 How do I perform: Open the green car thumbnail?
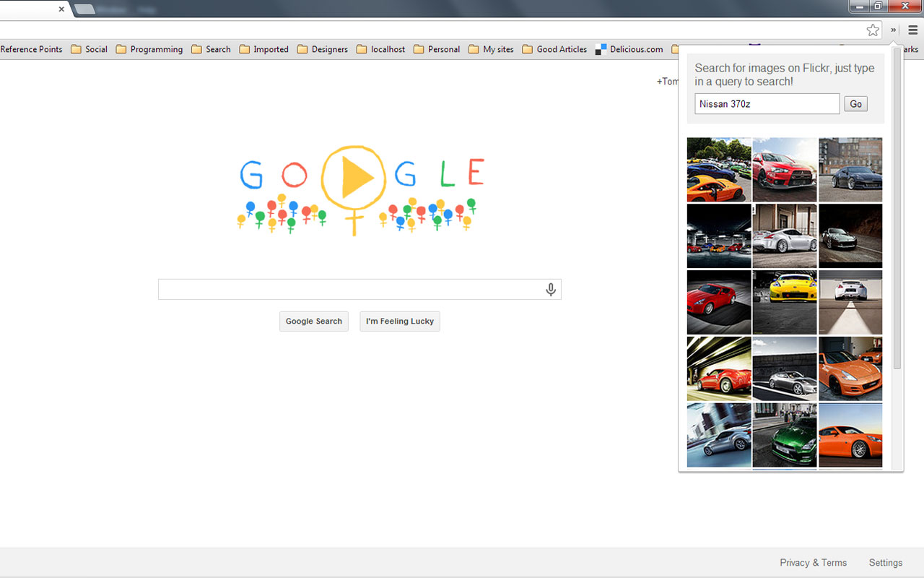[x=785, y=435]
